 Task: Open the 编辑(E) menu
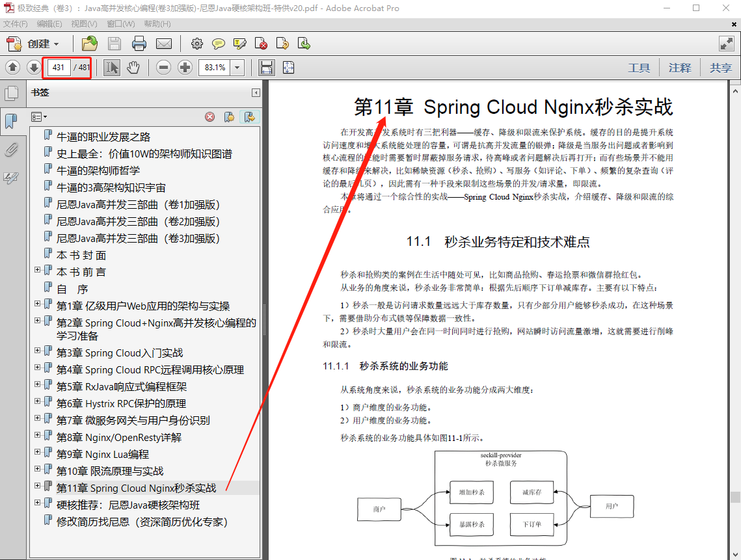[x=49, y=23]
